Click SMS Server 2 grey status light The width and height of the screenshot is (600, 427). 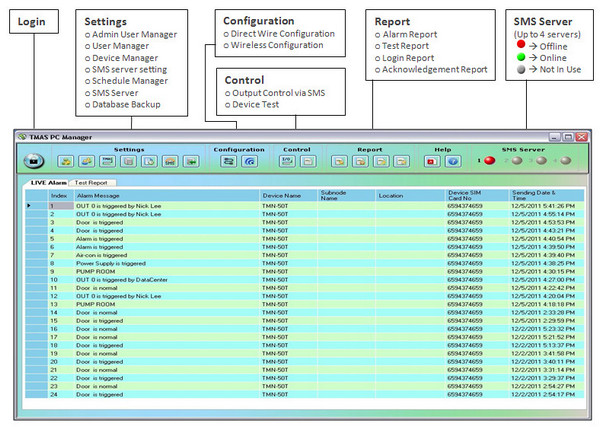point(517,161)
